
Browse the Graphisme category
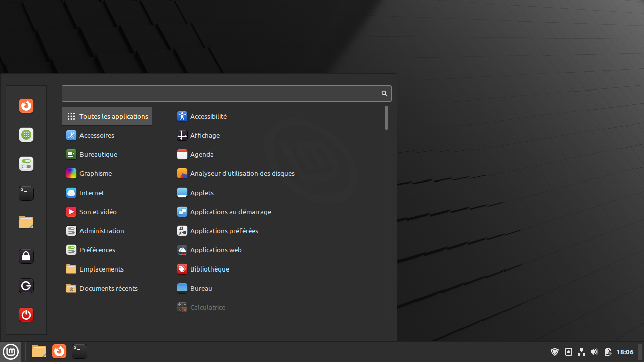coord(96,173)
